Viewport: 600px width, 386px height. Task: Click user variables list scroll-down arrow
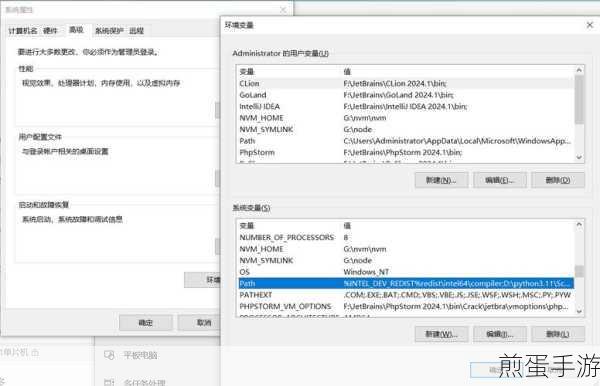pos(579,157)
